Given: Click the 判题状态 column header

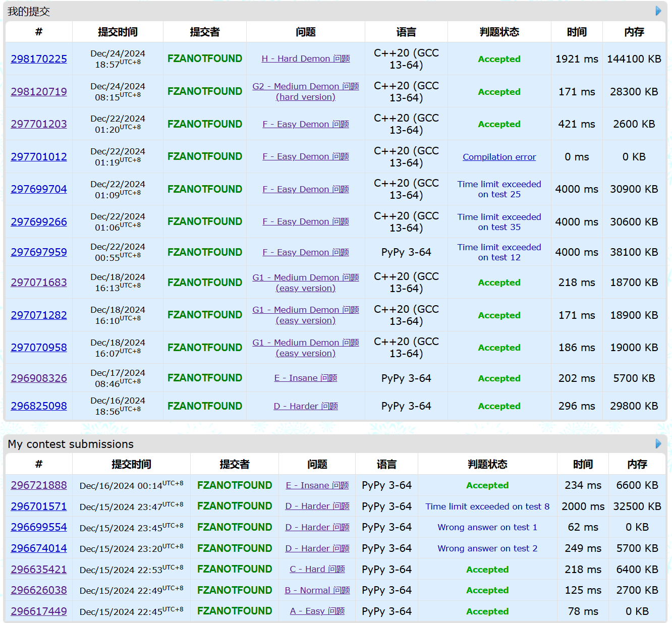Looking at the screenshot, I should click(x=499, y=32).
